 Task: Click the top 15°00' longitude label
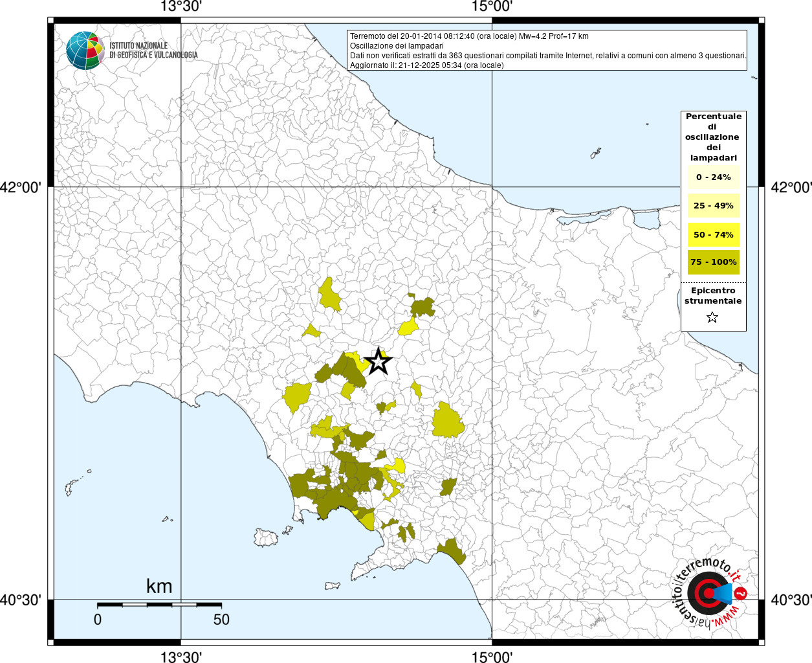pyautogui.click(x=492, y=7)
